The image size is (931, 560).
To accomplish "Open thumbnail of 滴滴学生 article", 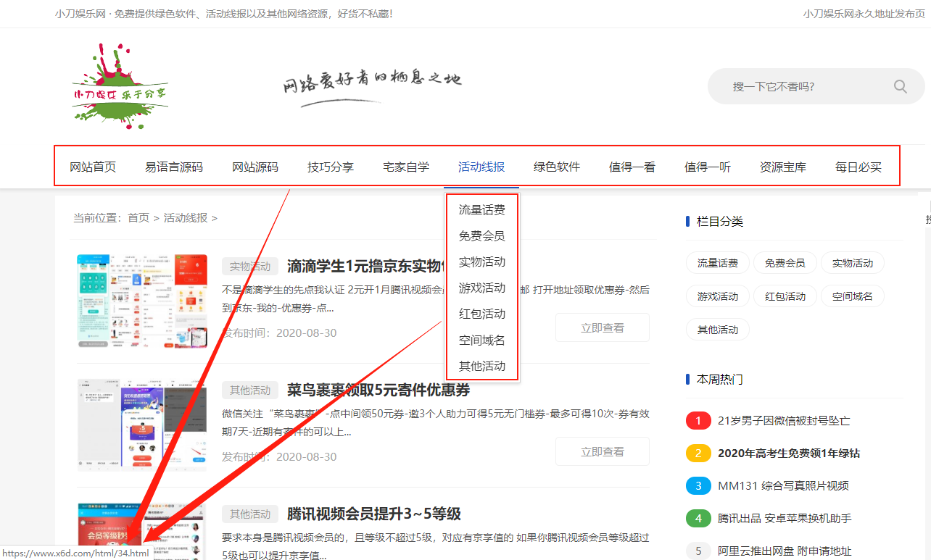I will 142,301.
